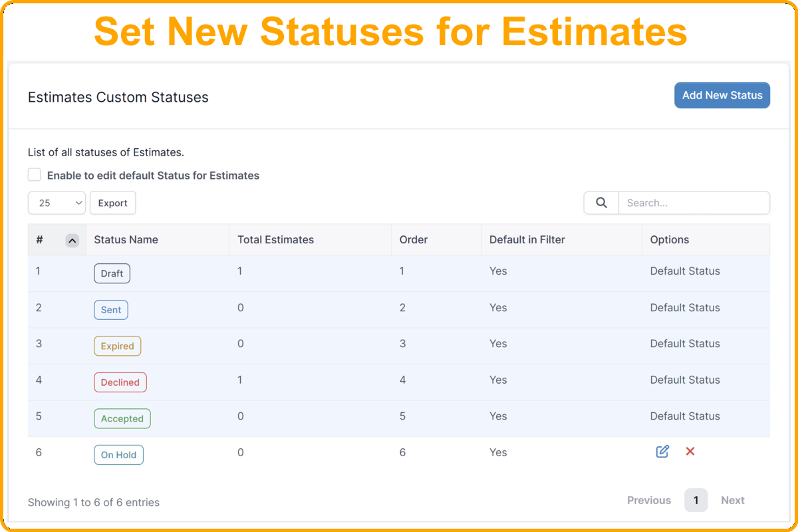Sort by the Status Name column header

(x=126, y=239)
